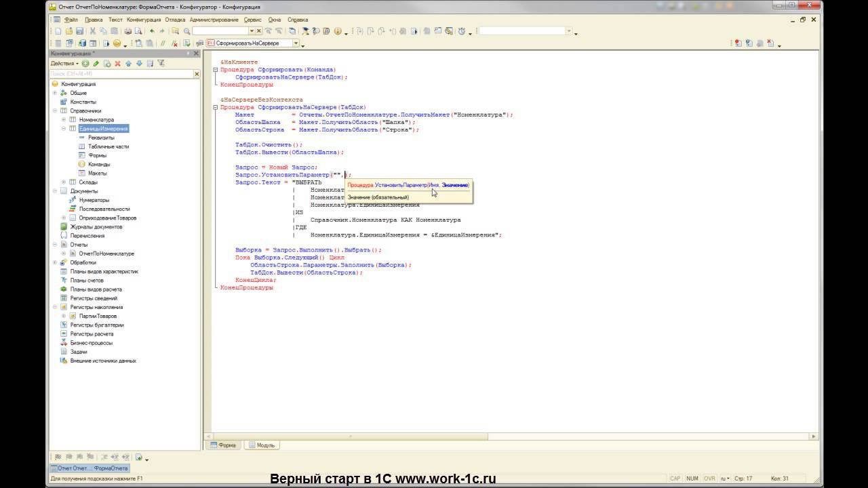The image size is (868, 488).
Task: Open the Отладка menu
Action: (x=175, y=20)
